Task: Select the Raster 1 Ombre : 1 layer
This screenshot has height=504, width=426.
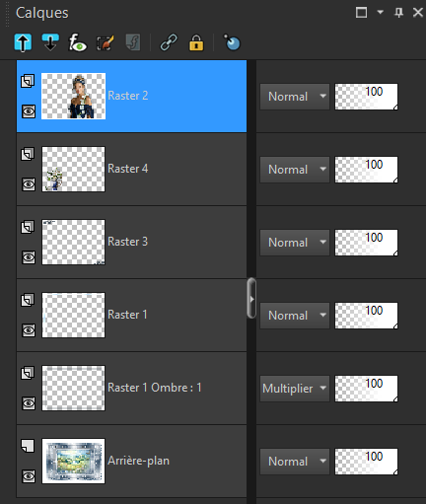Action: (131, 389)
